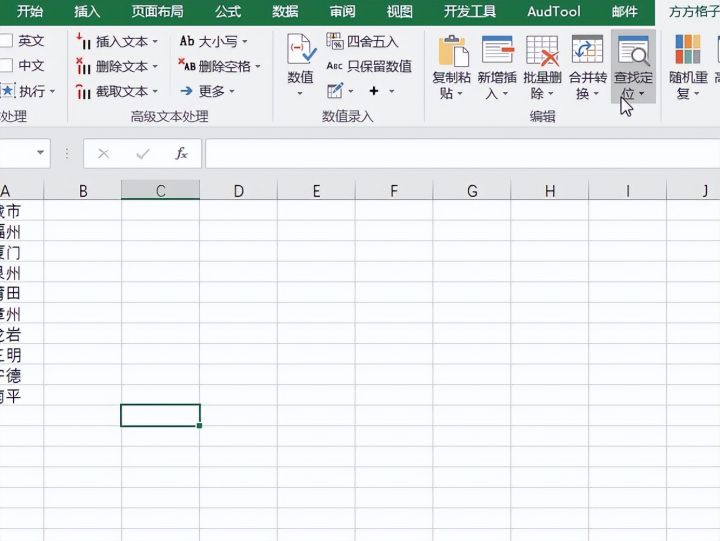The image size is (720, 541).
Task: Click the 更多 arrow icon
Action: pyautogui.click(x=186, y=91)
